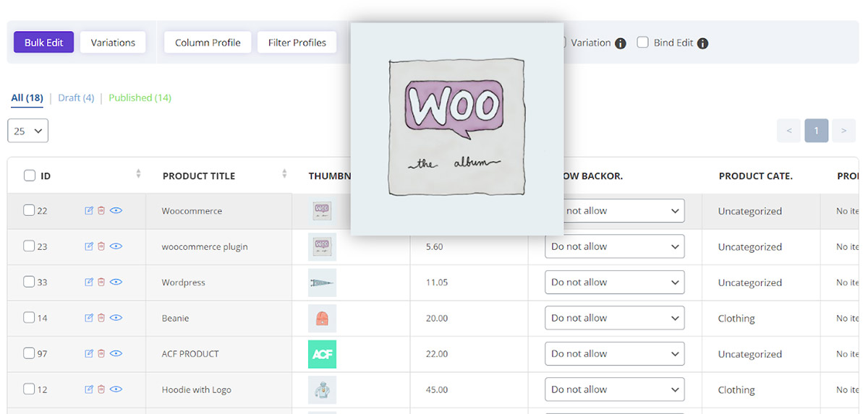Select checkbox for product ID 33
This screenshot has height=414, width=868.
point(29,282)
